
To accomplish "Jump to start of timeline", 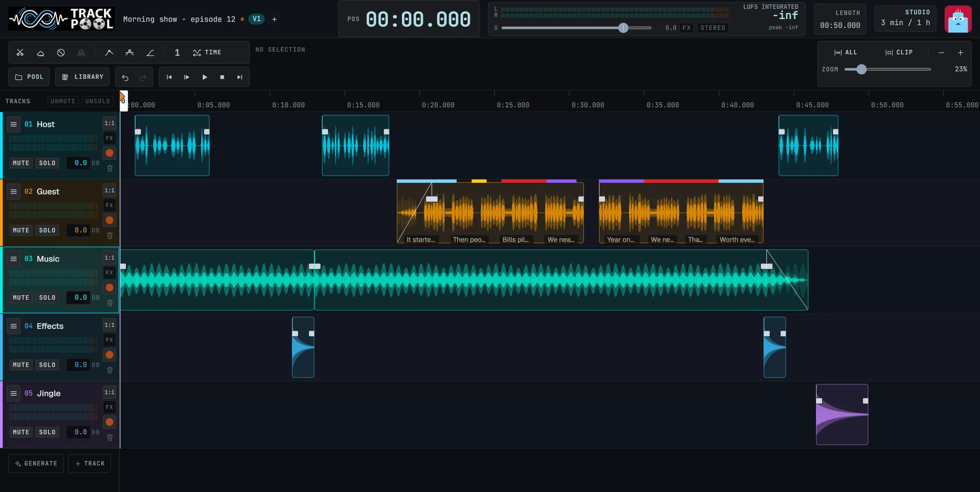I will point(169,77).
